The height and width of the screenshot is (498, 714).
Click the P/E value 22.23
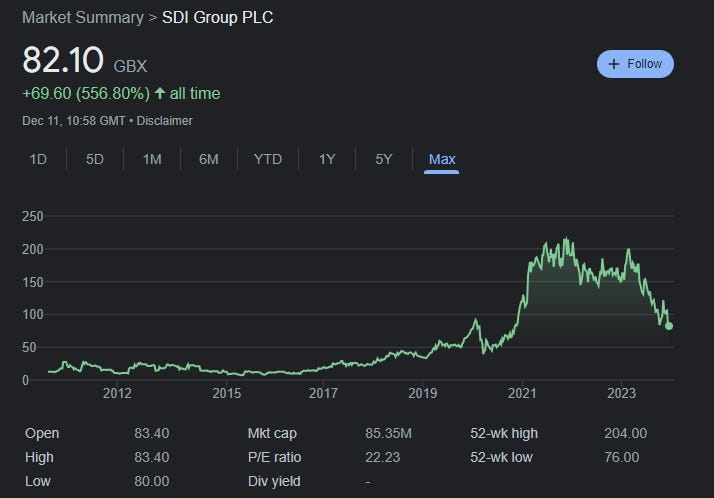pos(382,457)
